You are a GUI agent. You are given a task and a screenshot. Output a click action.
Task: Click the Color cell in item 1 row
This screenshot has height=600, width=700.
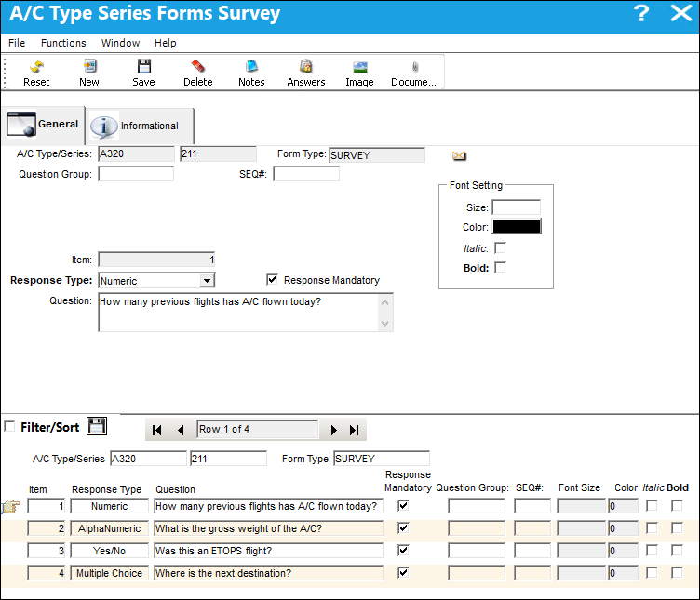click(x=624, y=506)
